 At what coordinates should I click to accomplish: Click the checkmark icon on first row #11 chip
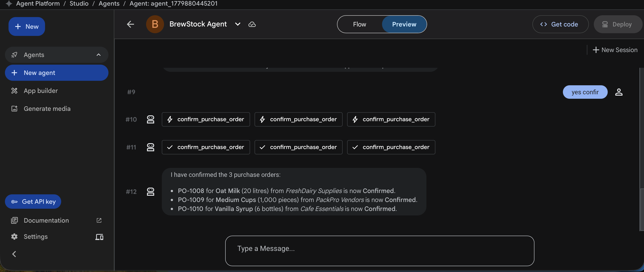170,147
